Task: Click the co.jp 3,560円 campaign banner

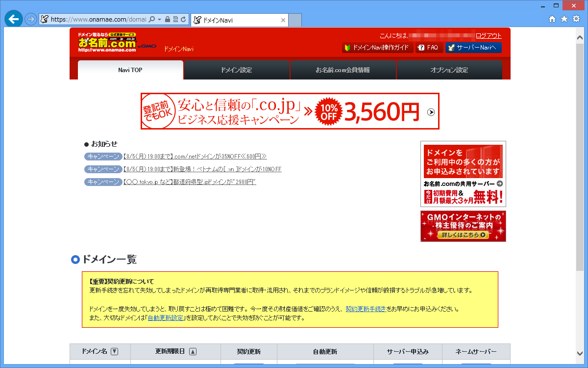Action: point(290,111)
